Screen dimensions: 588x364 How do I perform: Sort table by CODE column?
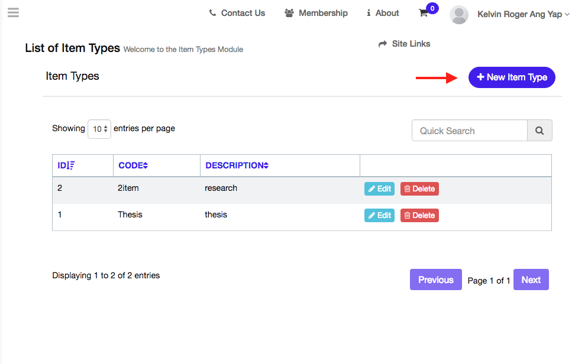tap(133, 165)
